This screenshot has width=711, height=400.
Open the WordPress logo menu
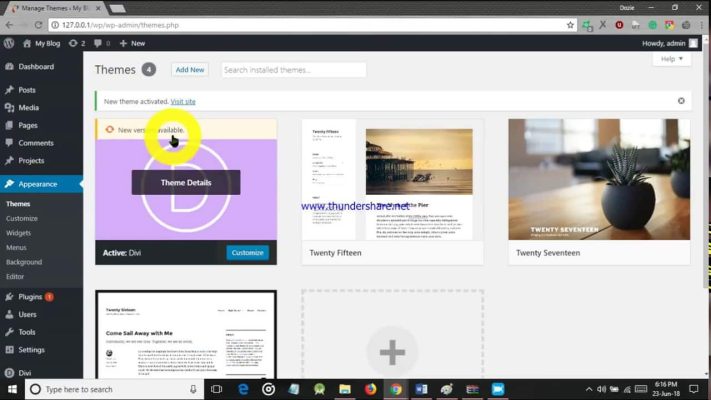click(9, 43)
